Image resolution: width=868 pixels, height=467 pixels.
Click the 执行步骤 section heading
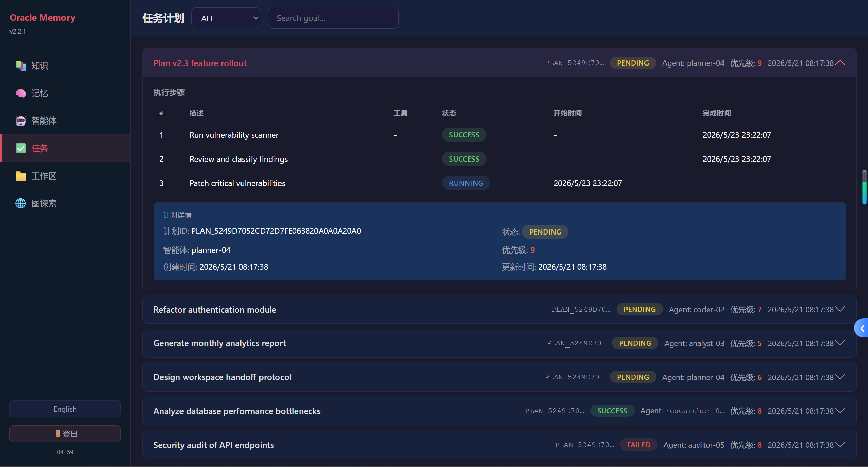pyautogui.click(x=169, y=93)
